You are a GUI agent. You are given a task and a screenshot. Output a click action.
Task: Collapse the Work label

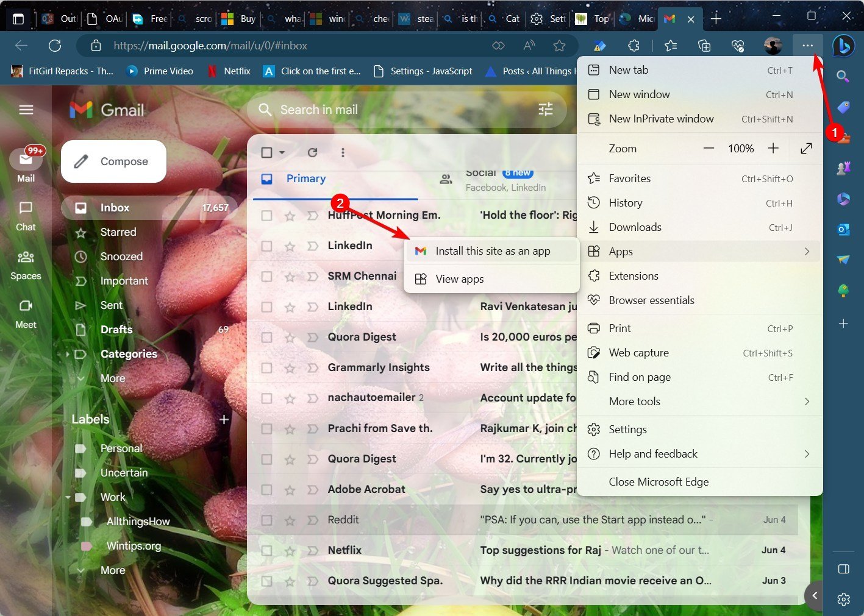(x=68, y=497)
